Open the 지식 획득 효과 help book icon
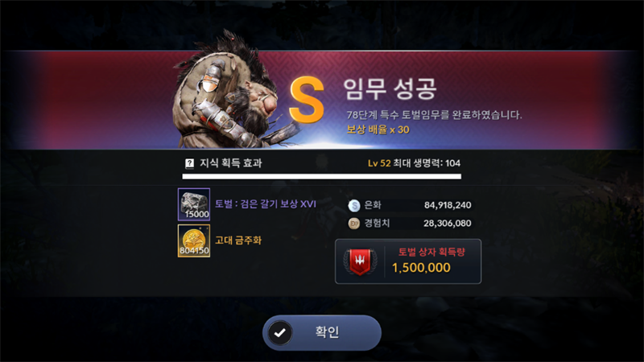This screenshot has height=362, width=644. (x=189, y=163)
